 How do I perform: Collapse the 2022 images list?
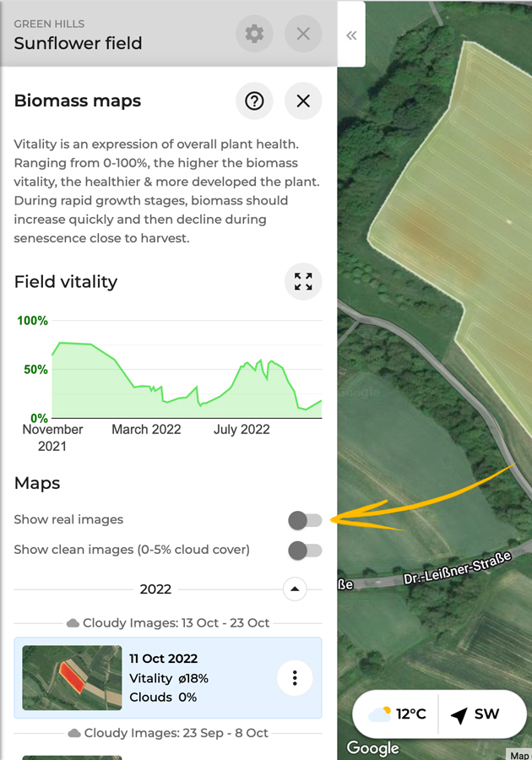[295, 589]
